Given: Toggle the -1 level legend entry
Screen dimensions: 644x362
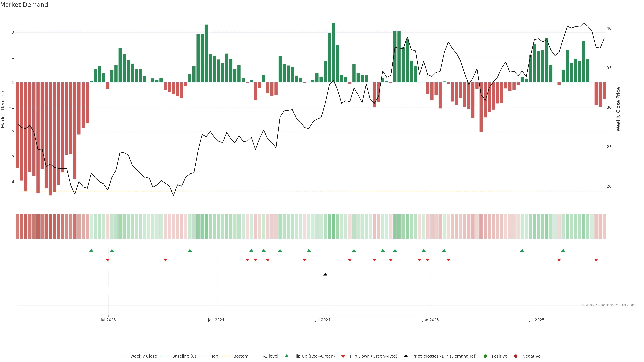Looking at the screenshot, I should coord(271,356).
